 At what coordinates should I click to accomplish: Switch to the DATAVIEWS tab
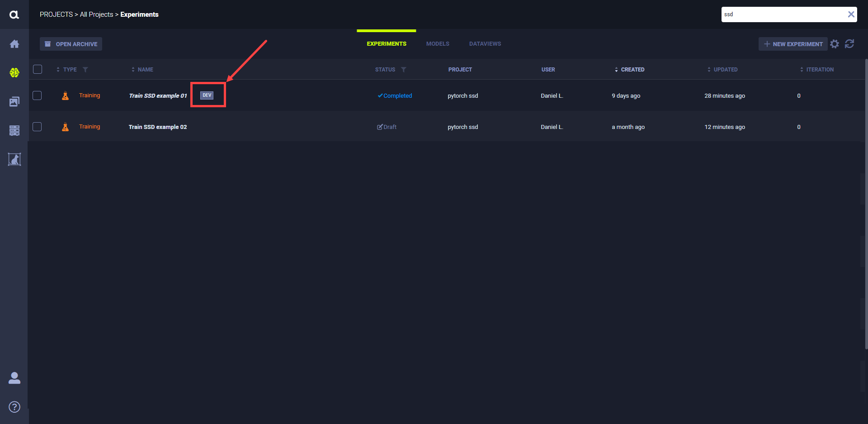coord(485,44)
